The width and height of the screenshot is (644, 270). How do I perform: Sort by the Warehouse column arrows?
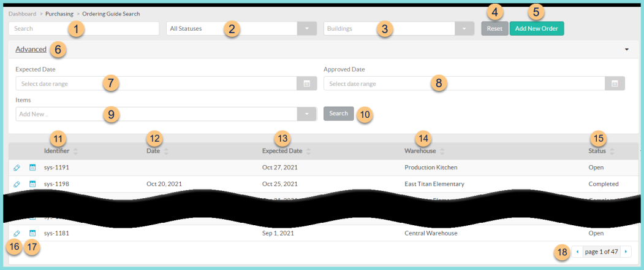tap(442, 152)
